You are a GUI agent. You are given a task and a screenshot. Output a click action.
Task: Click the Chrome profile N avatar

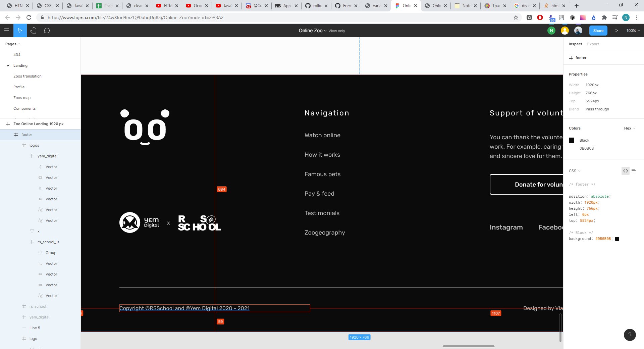pyautogui.click(x=626, y=17)
